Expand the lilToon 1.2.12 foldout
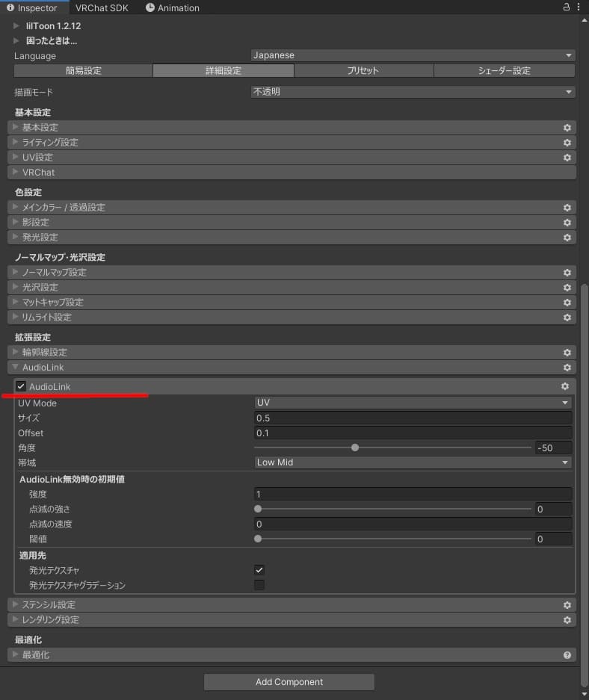This screenshot has width=589, height=700. point(16,26)
